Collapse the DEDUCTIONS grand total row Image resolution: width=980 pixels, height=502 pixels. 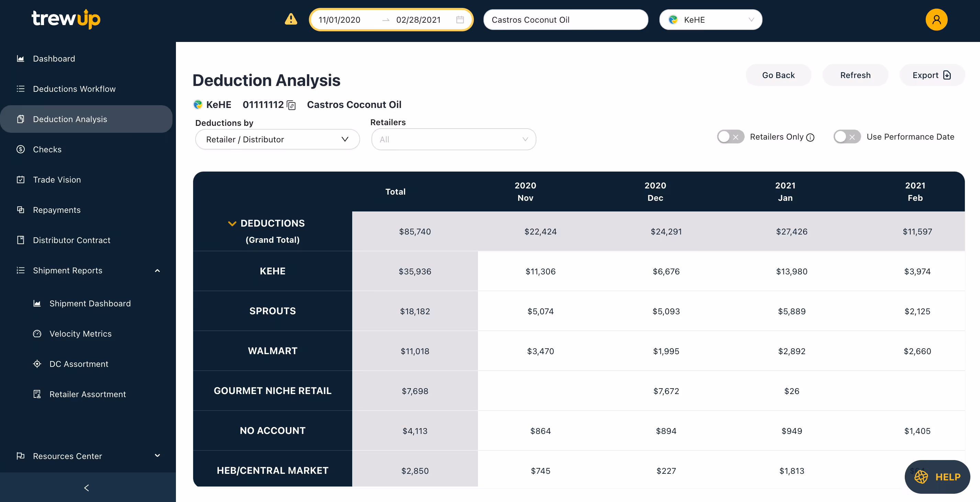coord(232,223)
